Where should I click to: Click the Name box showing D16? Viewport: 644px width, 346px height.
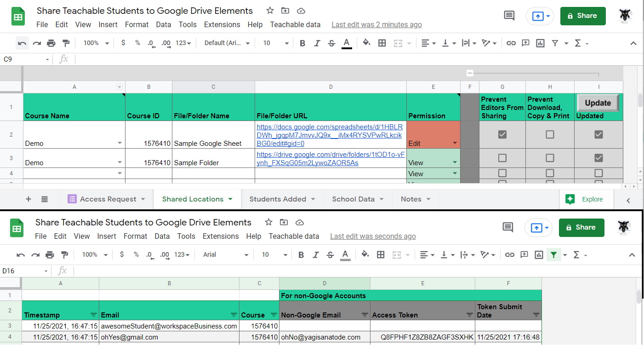pyautogui.click(x=26, y=271)
